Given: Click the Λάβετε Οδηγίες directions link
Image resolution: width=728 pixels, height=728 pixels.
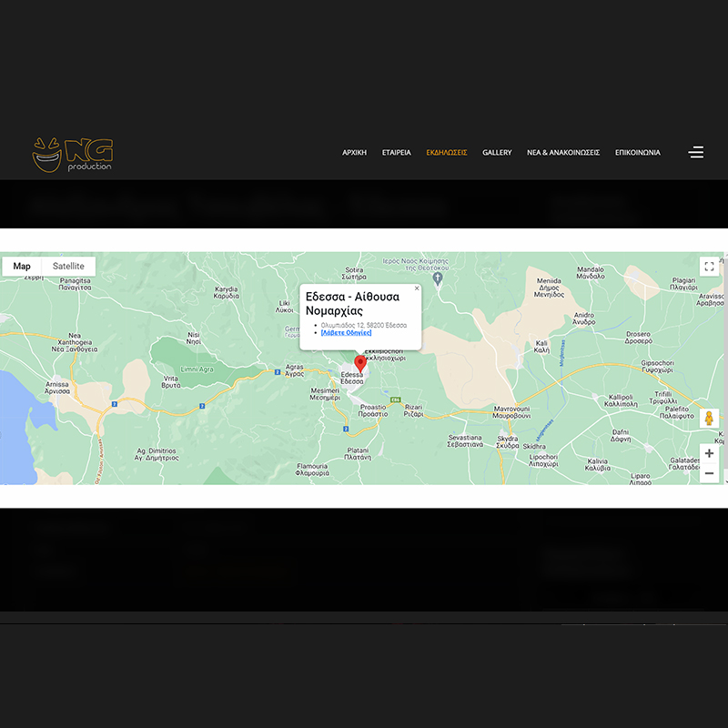Looking at the screenshot, I should [x=346, y=333].
